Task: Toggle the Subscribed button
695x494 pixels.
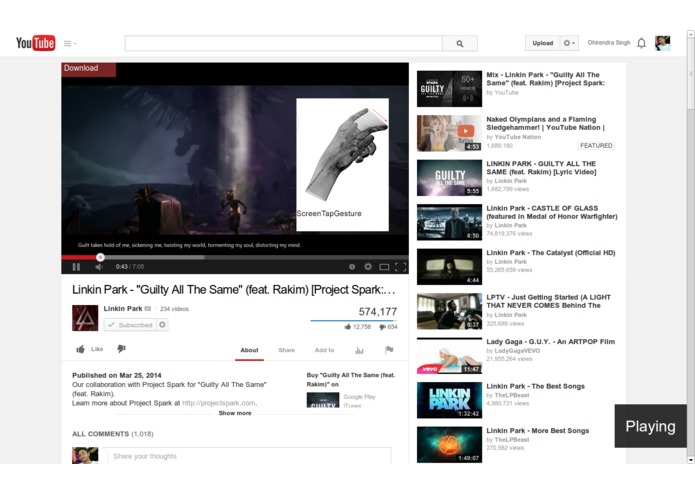Action: tap(130, 325)
